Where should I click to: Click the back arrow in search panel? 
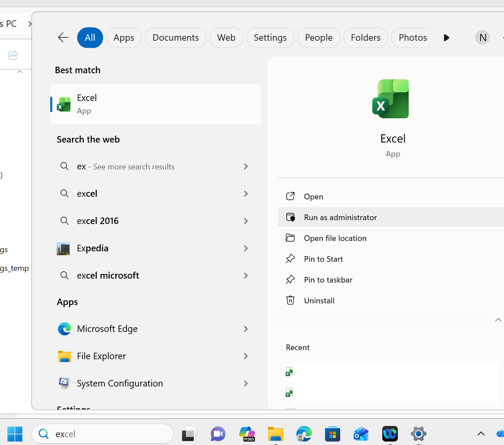tap(63, 38)
